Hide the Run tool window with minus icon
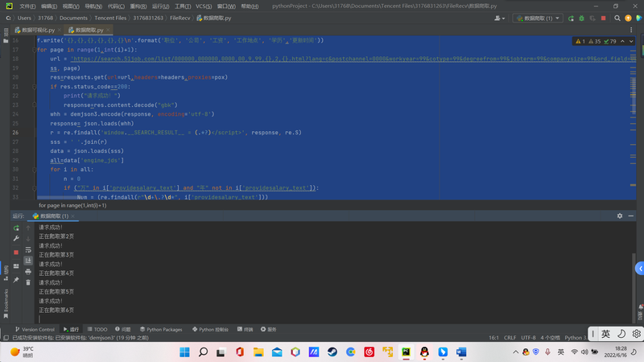Viewport: 644px width, 362px height. tap(631, 216)
